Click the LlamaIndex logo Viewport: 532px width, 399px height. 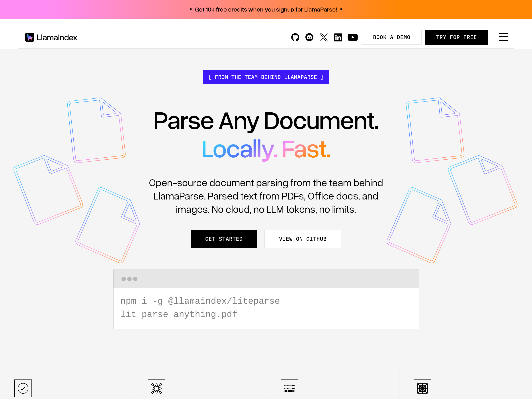click(x=51, y=37)
